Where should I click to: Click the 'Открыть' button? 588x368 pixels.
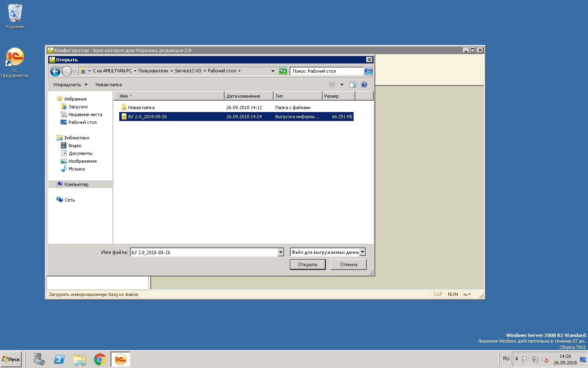tap(307, 265)
